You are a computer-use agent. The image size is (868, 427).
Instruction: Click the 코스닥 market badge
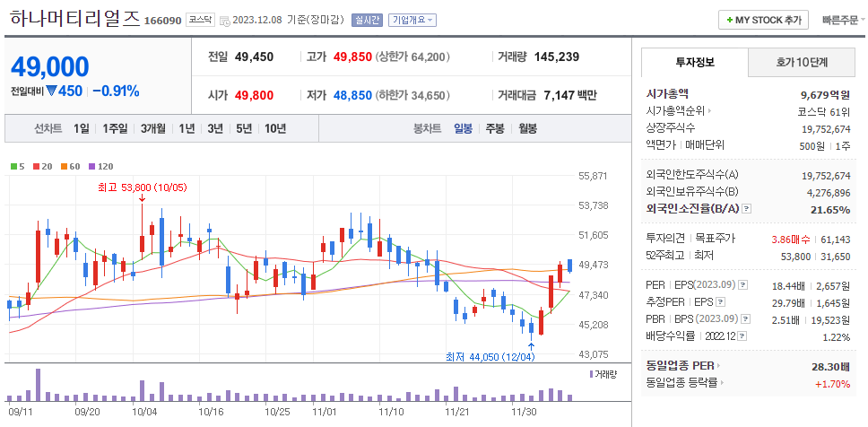(x=200, y=20)
